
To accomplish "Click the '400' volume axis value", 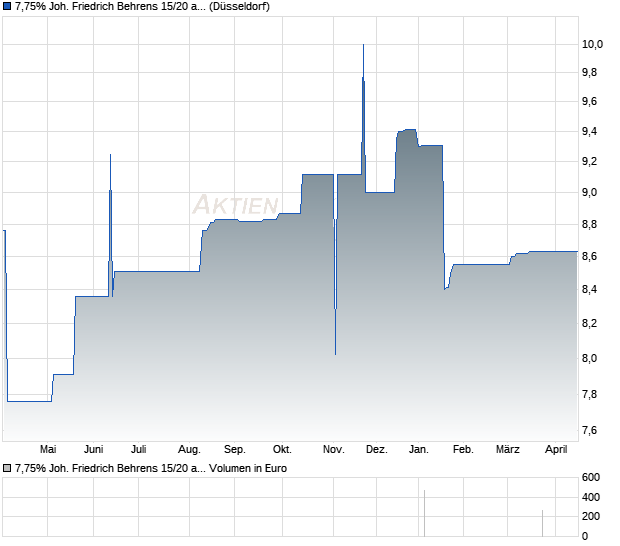I will 591,497.
